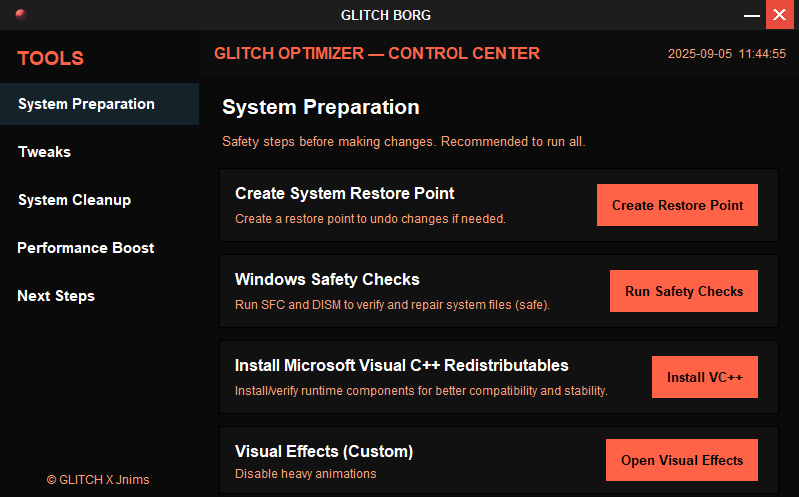Minimize the GLITCH BORG window
The height and width of the screenshot is (497, 799).
point(752,15)
